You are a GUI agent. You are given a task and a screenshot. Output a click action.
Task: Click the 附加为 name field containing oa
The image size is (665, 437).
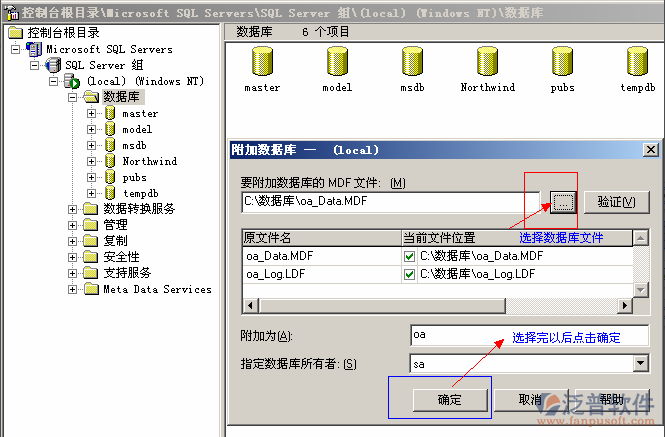529,335
